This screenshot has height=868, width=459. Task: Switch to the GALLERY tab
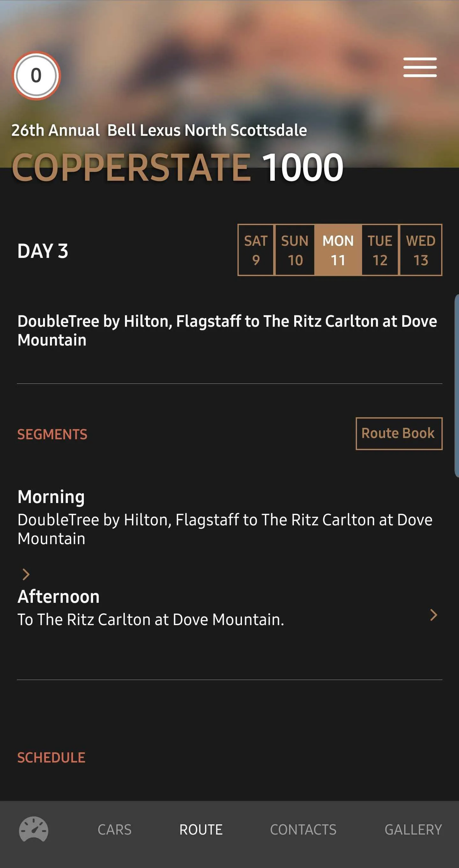click(413, 829)
